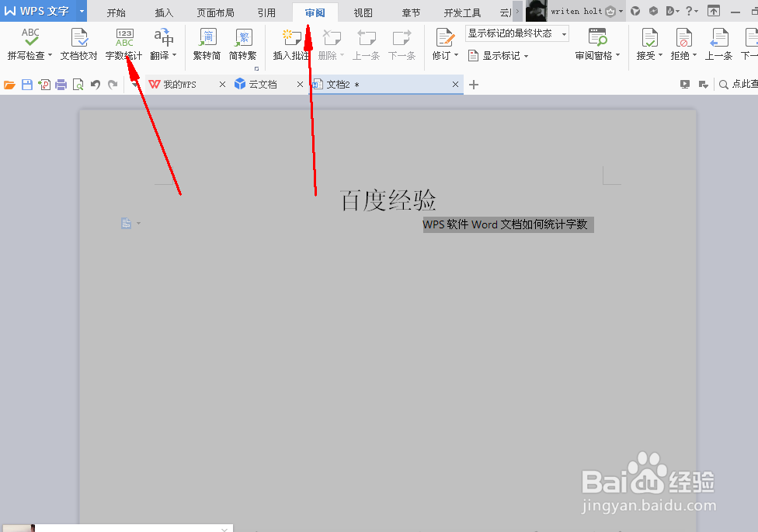Click the 翻译 translate icon
Viewport: 758px width, 532px height.
163,38
